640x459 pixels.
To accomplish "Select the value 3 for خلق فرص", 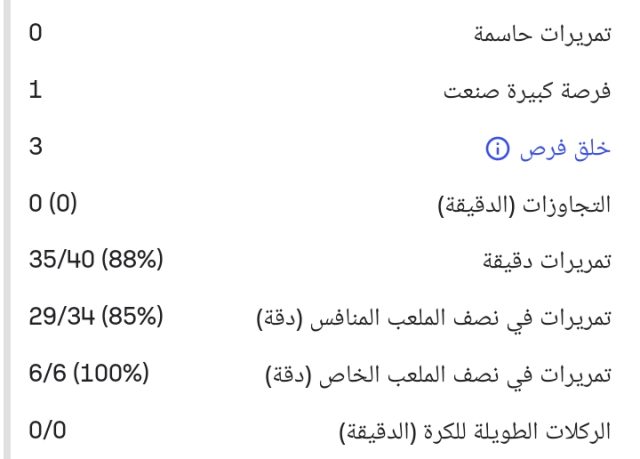I will click(x=36, y=149).
